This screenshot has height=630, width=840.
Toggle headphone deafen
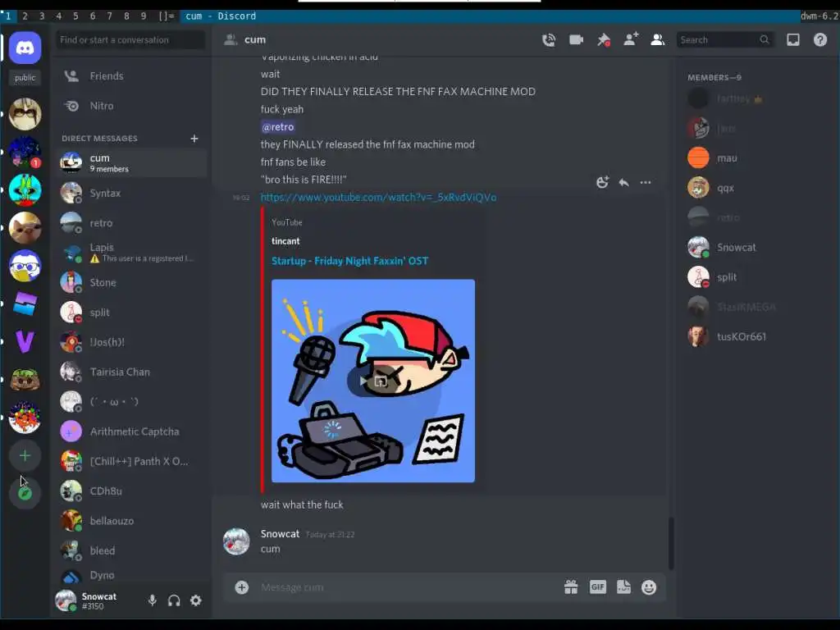point(174,600)
